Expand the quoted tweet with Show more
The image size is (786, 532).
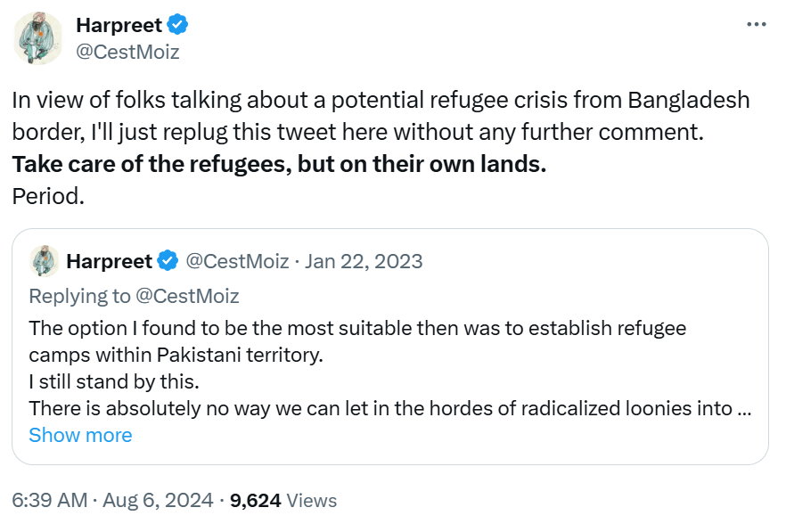(80, 435)
